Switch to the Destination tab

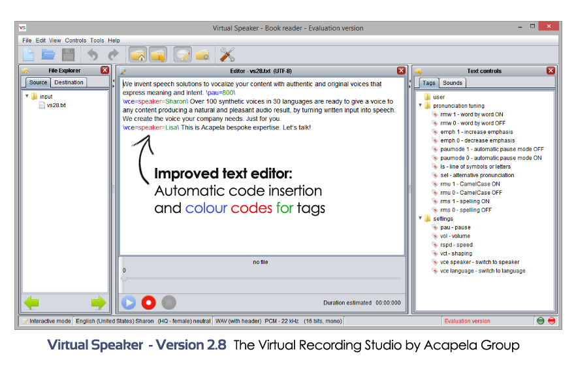point(69,82)
